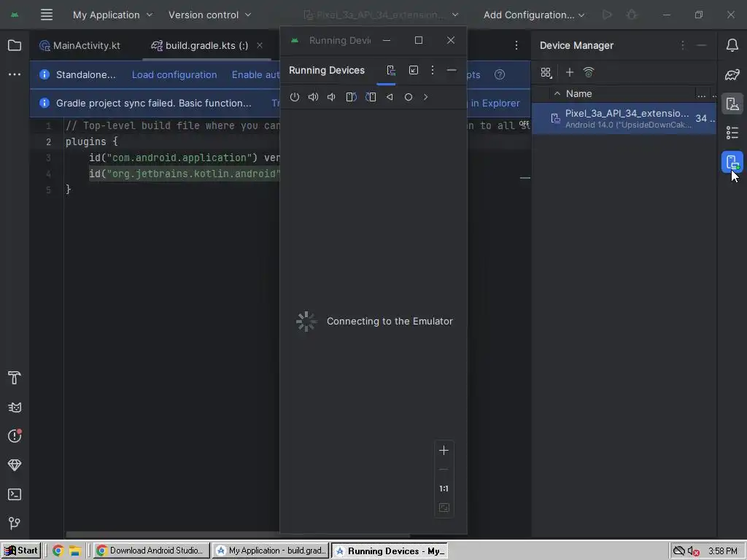Pair device using Wi-Fi icon
This screenshot has height=560, width=747.
click(589, 72)
